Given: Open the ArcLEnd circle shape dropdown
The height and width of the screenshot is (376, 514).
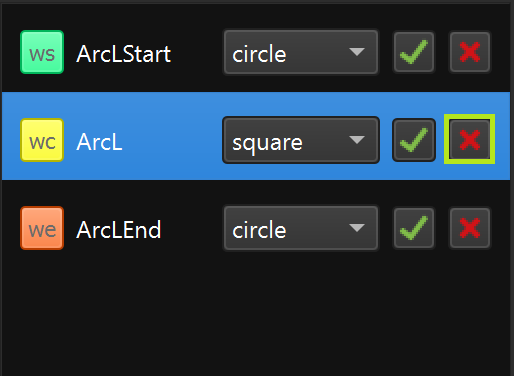Looking at the screenshot, I should point(301,228).
